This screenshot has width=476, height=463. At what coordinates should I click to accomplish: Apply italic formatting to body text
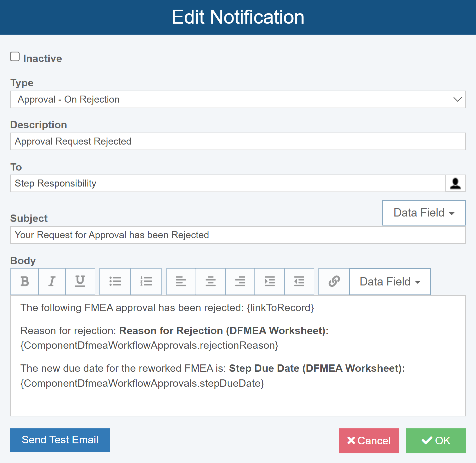click(52, 281)
